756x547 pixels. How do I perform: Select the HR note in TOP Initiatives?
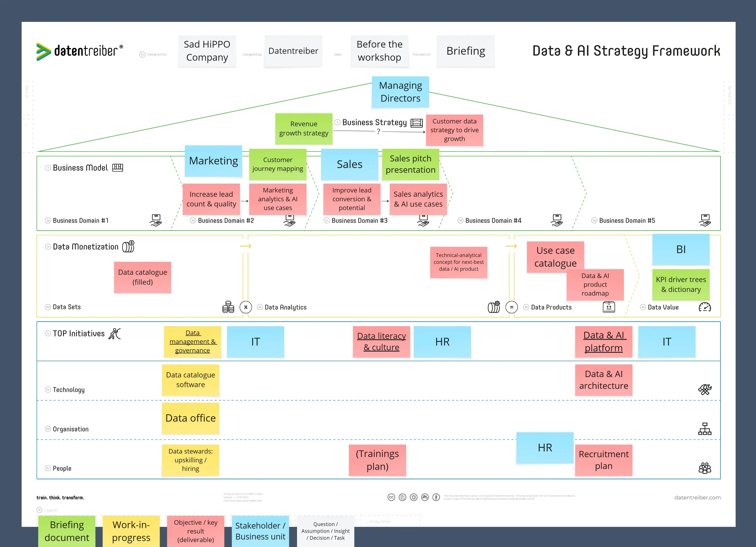[442, 342]
